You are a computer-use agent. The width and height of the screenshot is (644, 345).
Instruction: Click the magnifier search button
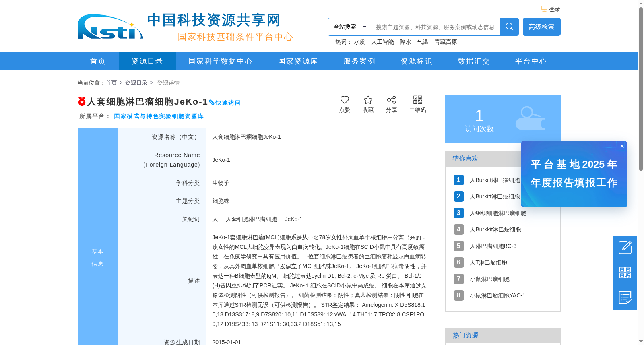[x=510, y=27]
